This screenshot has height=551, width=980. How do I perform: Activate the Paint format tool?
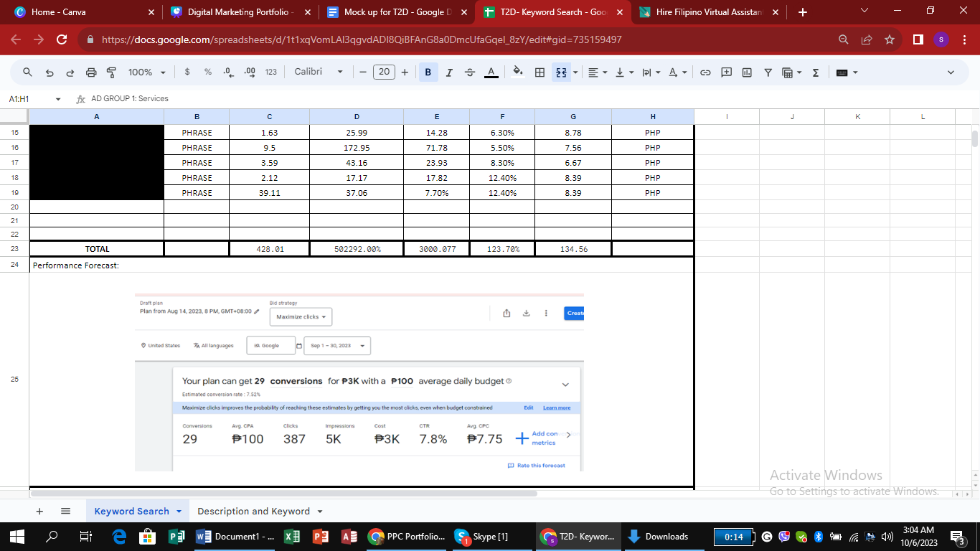pos(111,72)
